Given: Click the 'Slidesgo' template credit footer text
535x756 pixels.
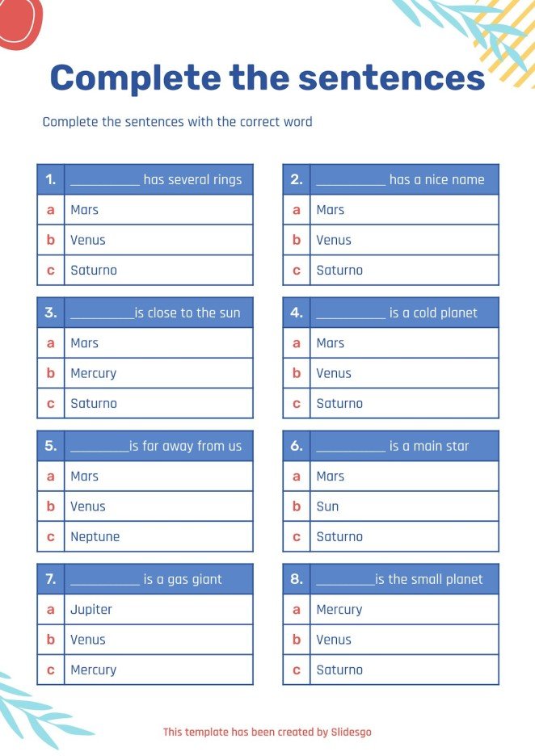Looking at the screenshot, I should [267, 733].
